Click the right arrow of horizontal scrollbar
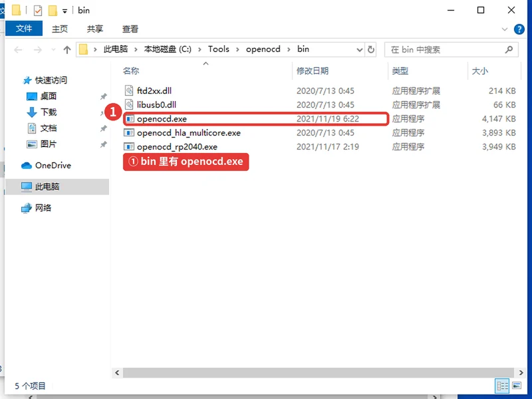This screenshot has height=399, width=532. [x=521, y=372]
